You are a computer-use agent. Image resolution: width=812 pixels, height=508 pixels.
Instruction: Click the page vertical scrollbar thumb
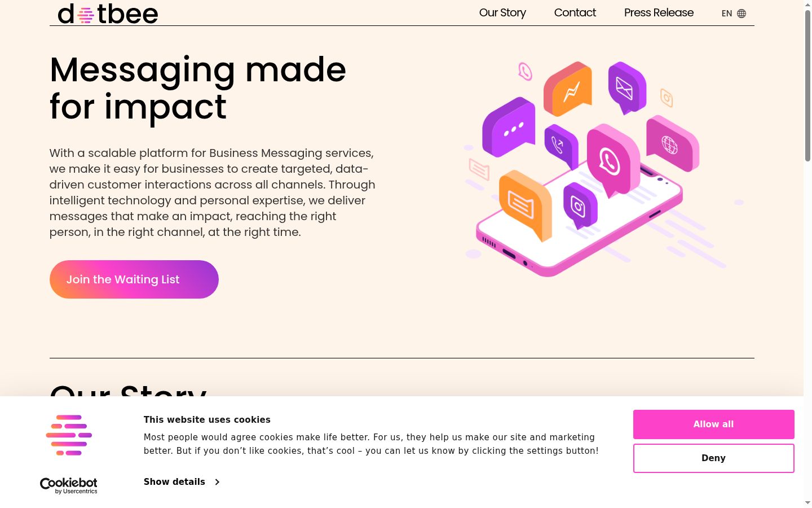807,86
